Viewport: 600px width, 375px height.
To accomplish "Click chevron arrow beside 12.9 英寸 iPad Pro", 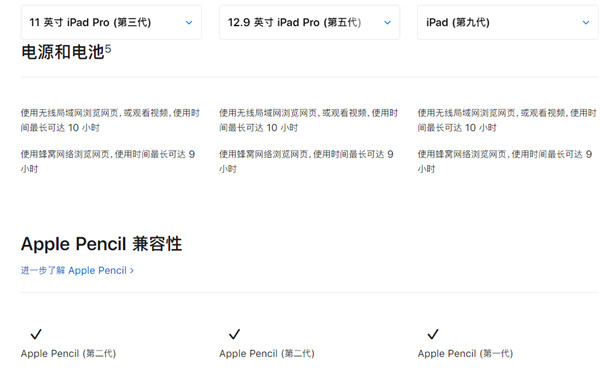I will pyautogui.click(x=387, y=23).
